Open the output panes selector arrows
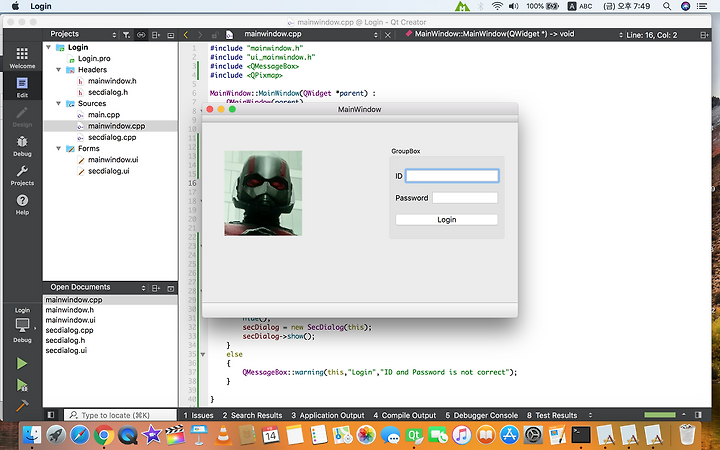 (x=590, y=415)
